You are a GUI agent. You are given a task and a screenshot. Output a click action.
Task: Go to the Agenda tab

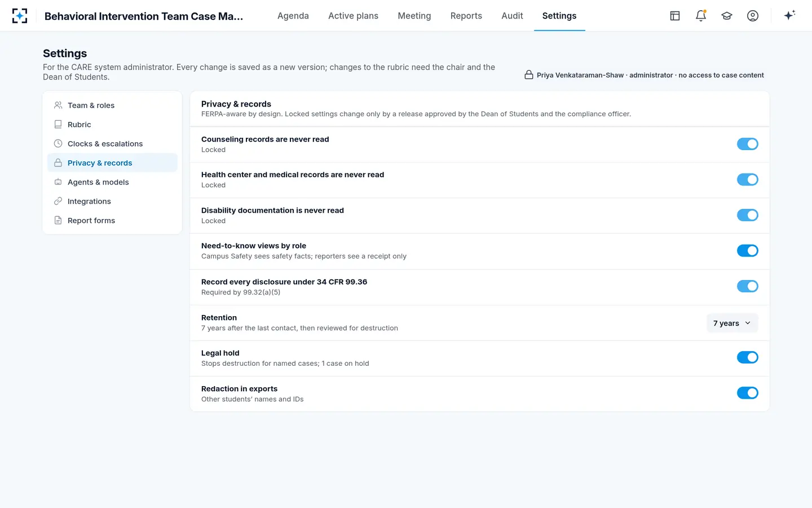tap(293, 16)
